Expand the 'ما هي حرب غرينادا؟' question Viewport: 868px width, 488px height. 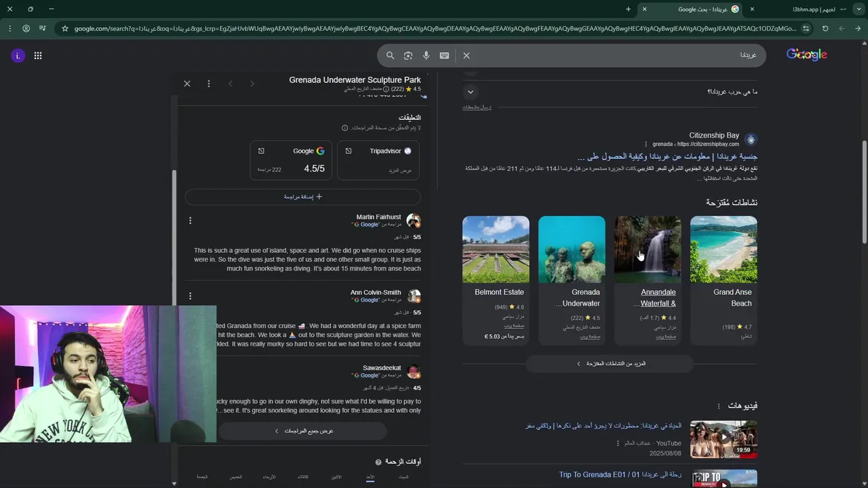point(610,91)
